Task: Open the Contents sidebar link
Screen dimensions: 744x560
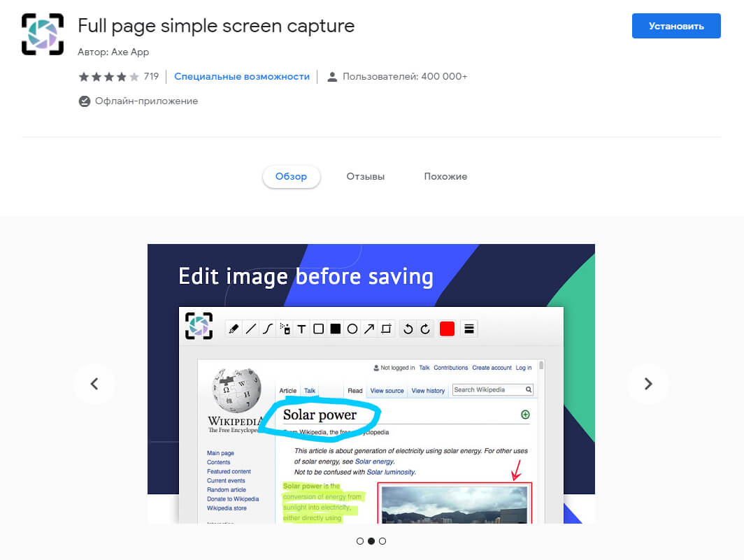Action: point(218,462)
